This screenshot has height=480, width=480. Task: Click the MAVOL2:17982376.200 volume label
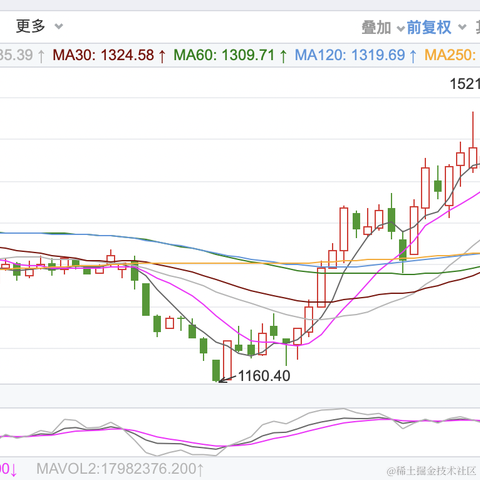(x=120, y=469)
